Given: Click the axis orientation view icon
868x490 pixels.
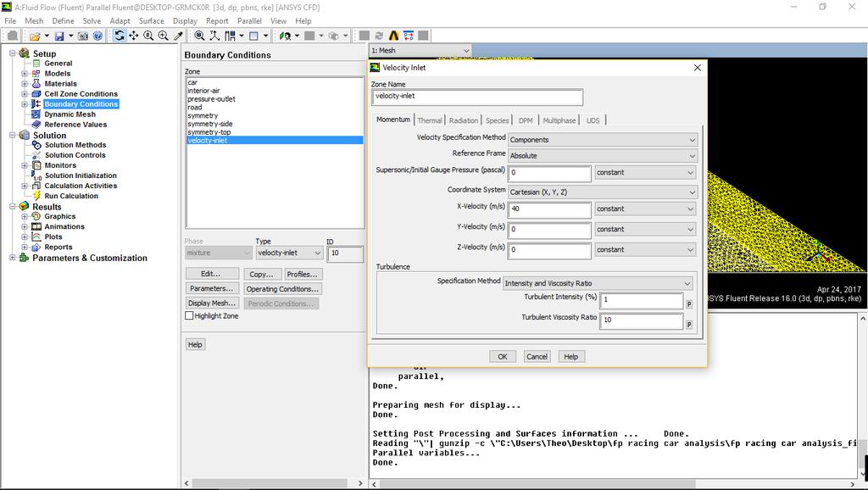Looking at the screenshot, I should 214,36.
